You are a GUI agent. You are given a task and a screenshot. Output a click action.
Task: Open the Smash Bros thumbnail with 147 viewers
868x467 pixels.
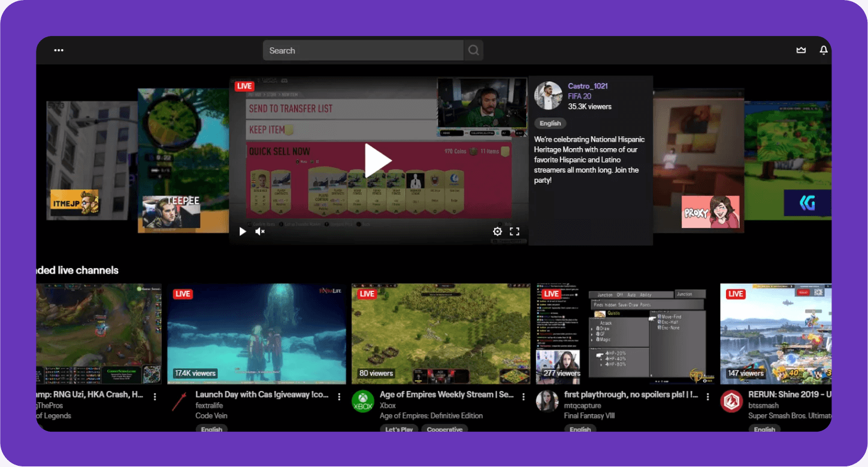(x=776, y=334)
